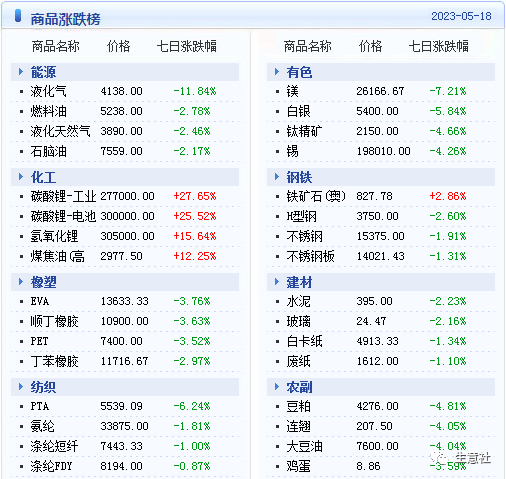Select the 废纸 commodity

(298, 361)
